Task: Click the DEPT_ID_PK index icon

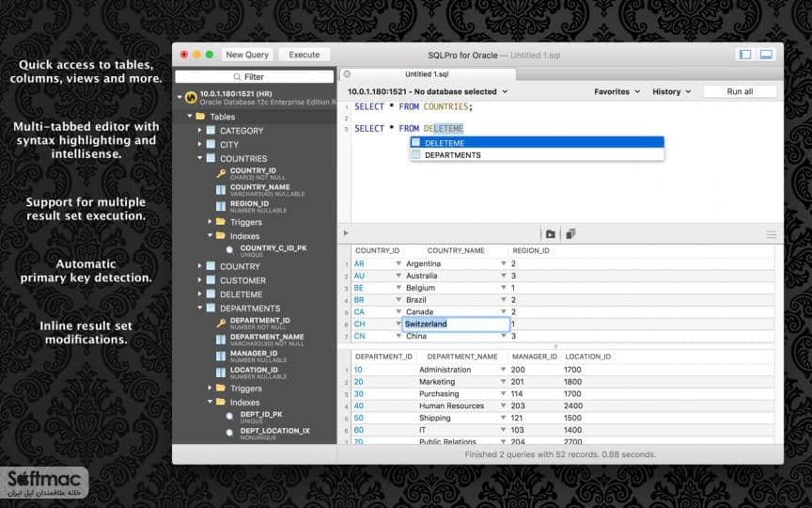Action: (230, 416)
